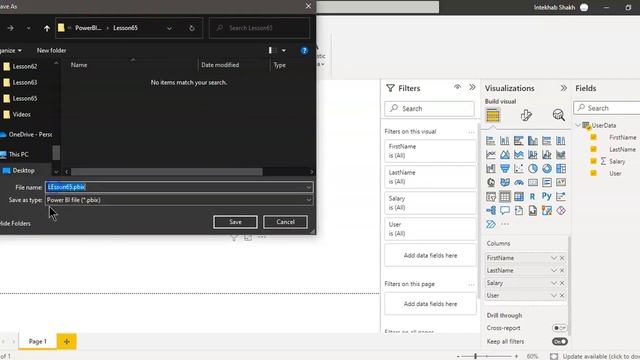This screenshot has width=640, height=360.
Task: Select the Funnel chart visual
Action: pyautogui.click(x=504, y=169)
